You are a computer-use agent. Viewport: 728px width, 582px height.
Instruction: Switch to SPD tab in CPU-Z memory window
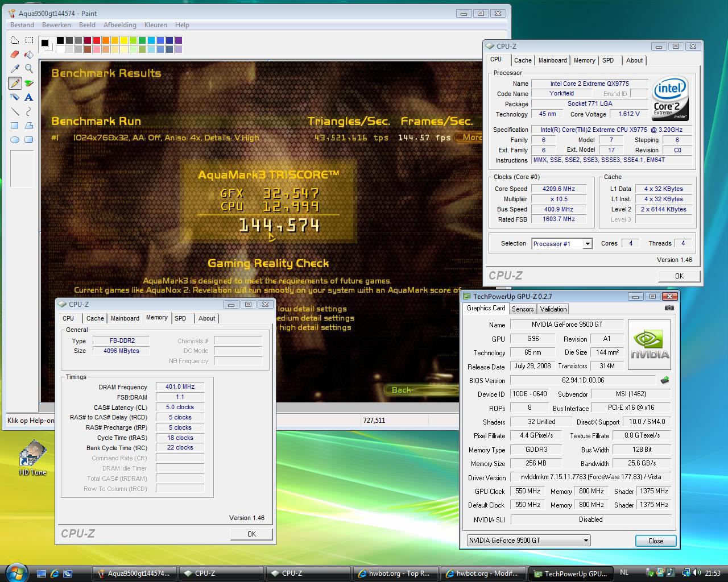[180, 318]
